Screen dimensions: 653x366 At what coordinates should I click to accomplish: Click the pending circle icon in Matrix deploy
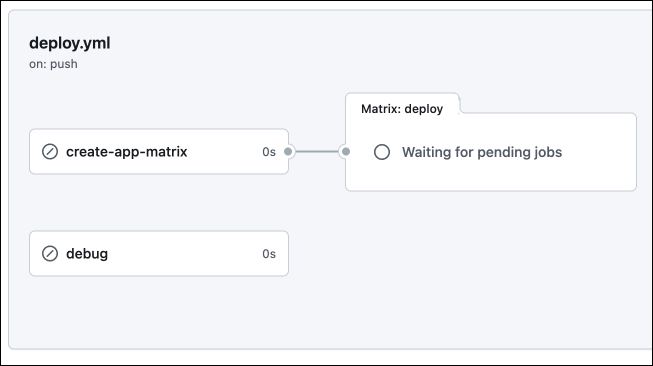point(382,152)
